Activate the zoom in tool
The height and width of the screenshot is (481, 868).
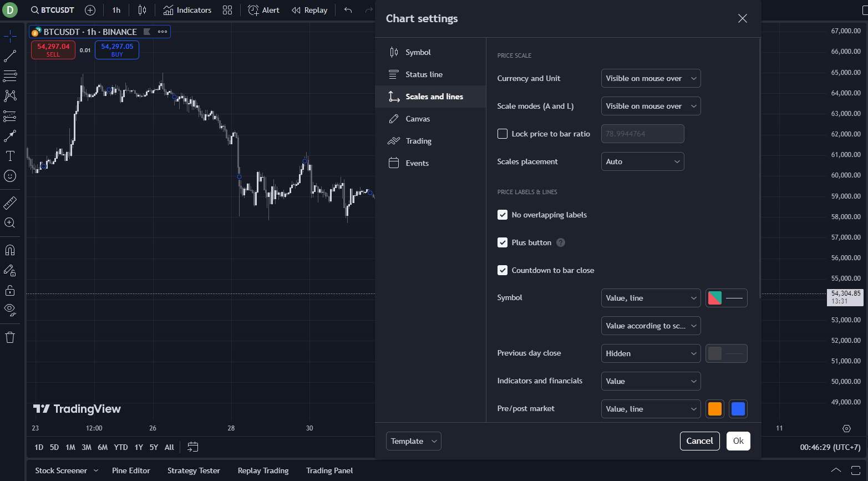tap(10, 223)
